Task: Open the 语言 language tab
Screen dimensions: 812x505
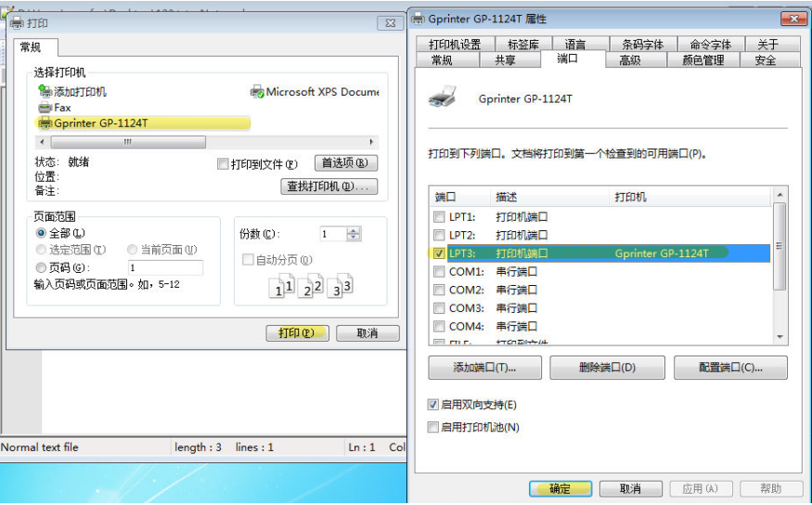Action: 574,45
